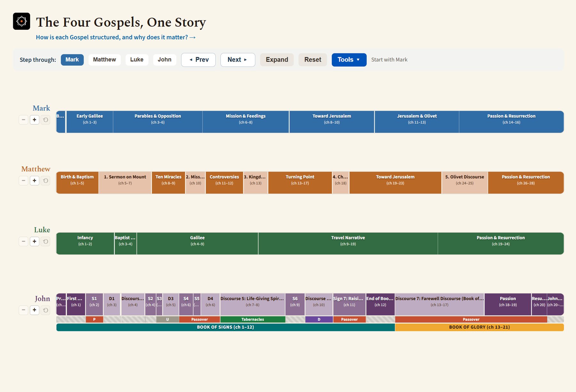Screen dimensions: 576x392
Task: Select Matthew's Ten Miracles segment
Action: [168, 183]
